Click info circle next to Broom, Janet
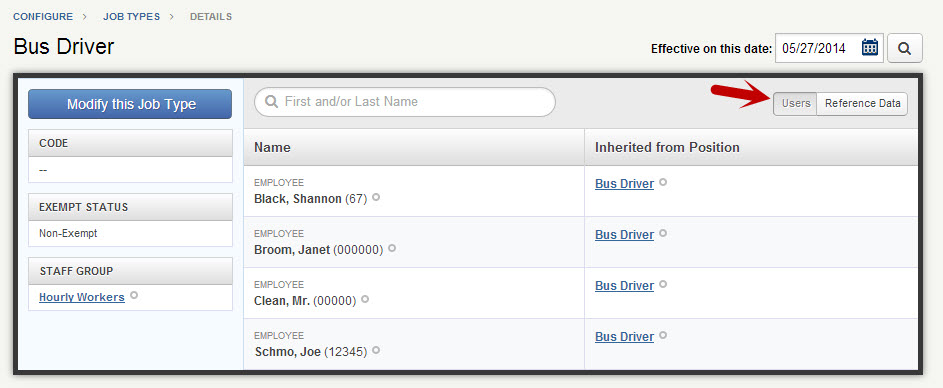Image resolution: width=943 pixels, height=388 pixels. (x=392, y=247)
